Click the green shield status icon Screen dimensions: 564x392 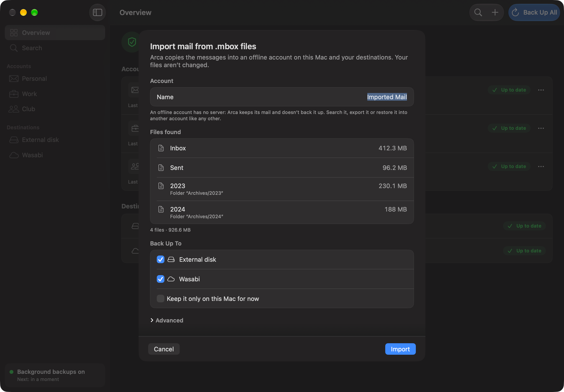(x=132, y=42)
